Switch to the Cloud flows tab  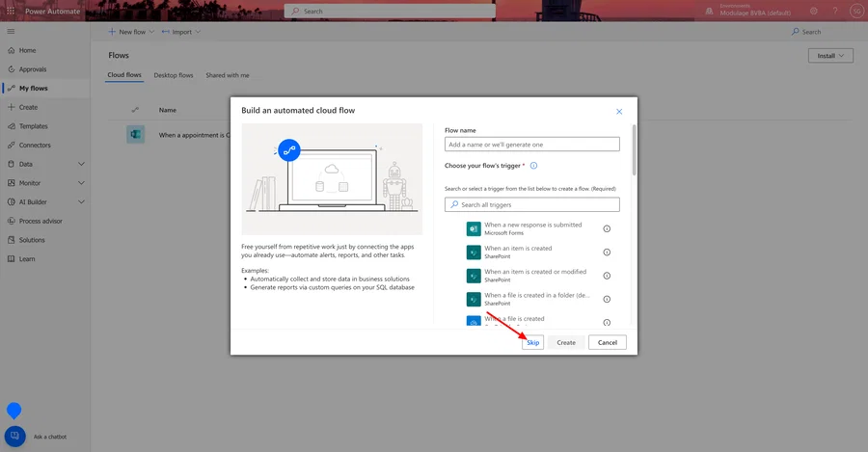tap(124, 74)
